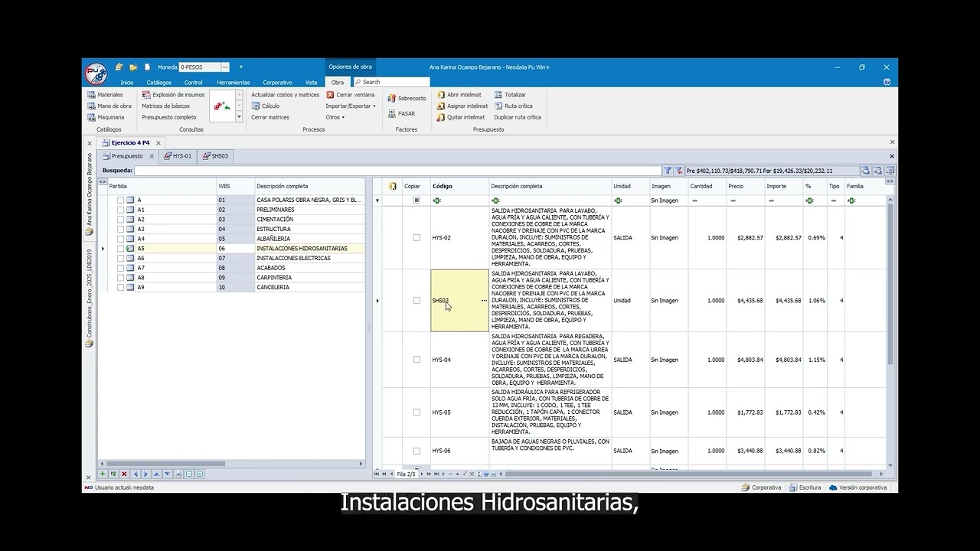Tick the Copiar checkbox for HYS-04

click(416, 360)
